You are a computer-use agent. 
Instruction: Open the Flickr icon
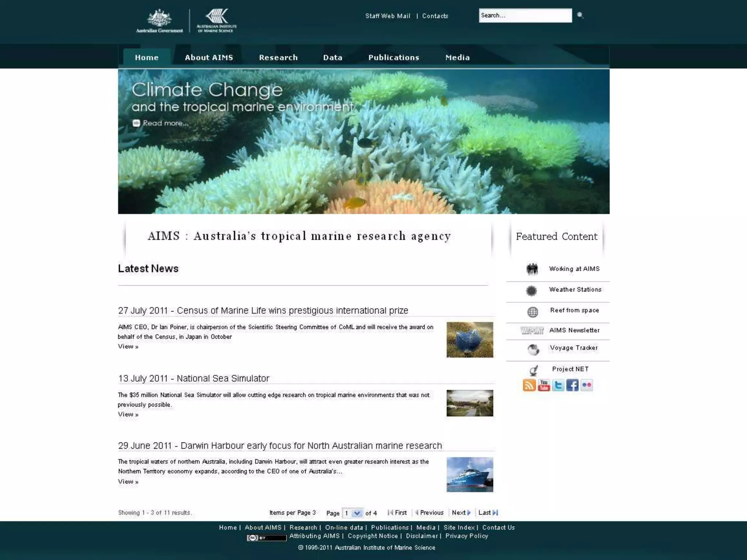[x=587, y=385]
